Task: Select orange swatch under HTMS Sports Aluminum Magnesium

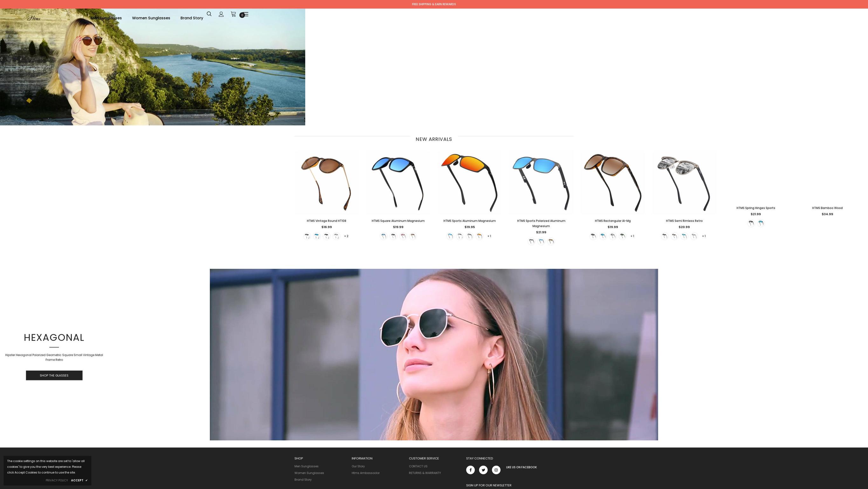Action: click(479, 236)
